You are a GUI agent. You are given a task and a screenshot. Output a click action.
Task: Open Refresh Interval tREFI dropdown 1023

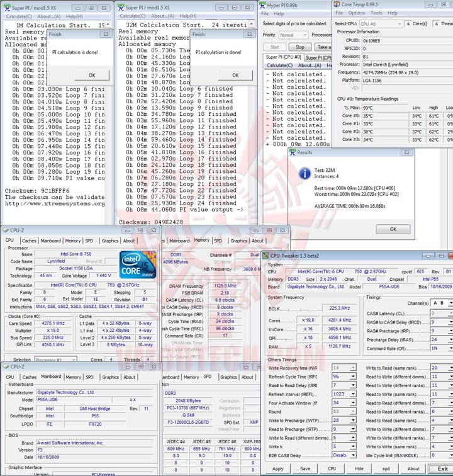click(x=352, y=394)
